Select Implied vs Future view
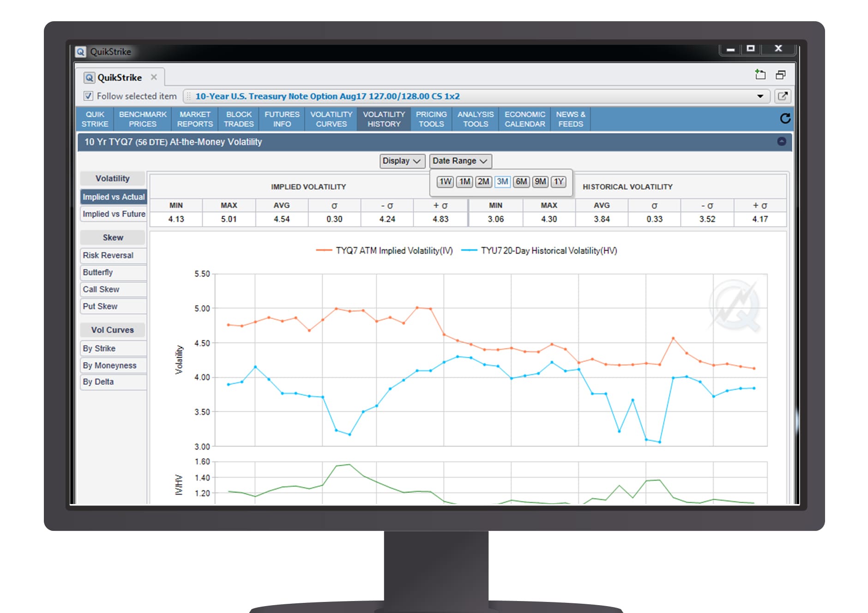The image size is (868, 613). point(114,214)
